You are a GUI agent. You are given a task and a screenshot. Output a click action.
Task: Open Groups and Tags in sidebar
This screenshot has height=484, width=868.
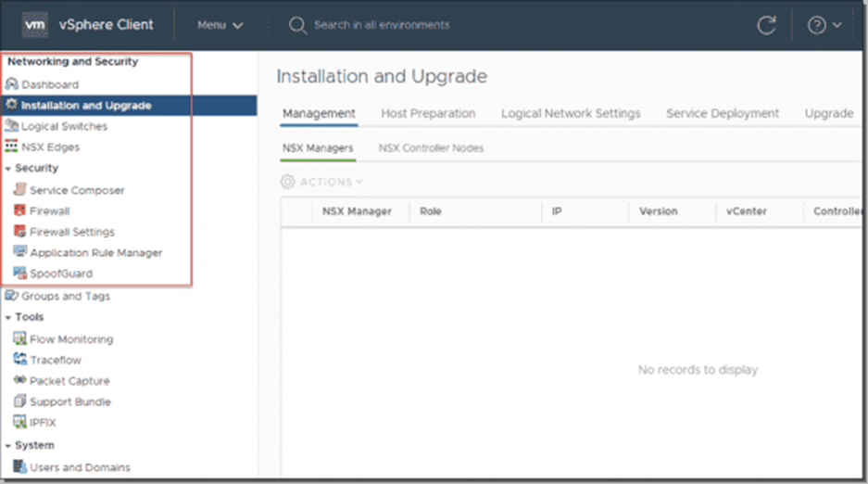click(x=65, y=297)
